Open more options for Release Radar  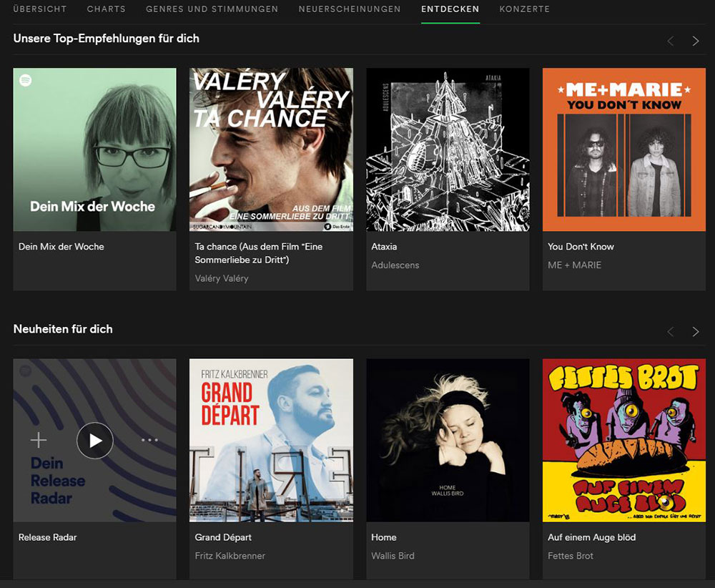(149, 440)
